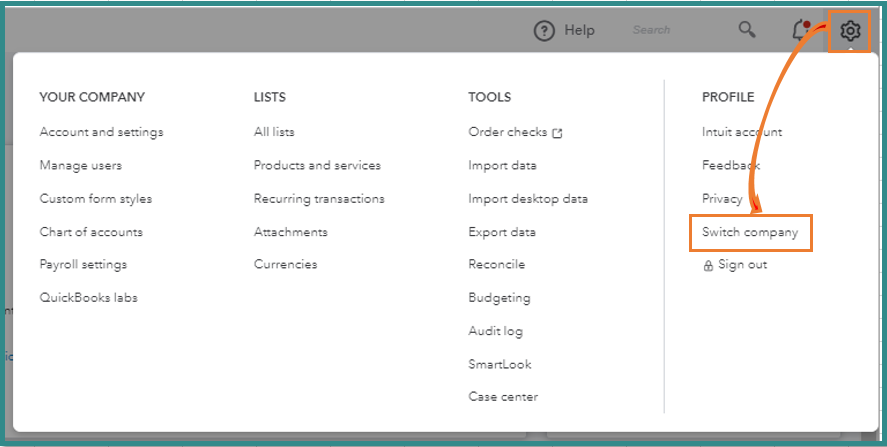The height and width of the screenshot is (447, 887).
Task: Open Budgeting from Tools
Action: point(499,298)
